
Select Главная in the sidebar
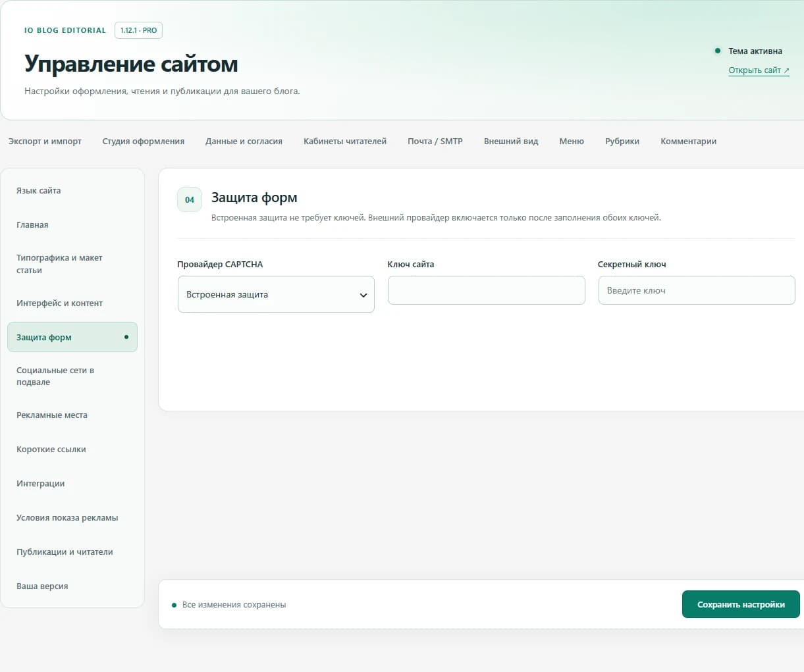(72, 225)
